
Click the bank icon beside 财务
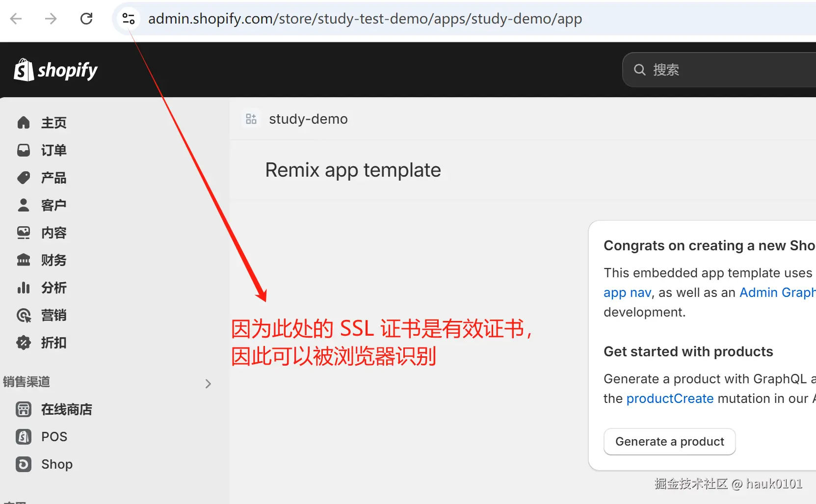coord(24,260)
